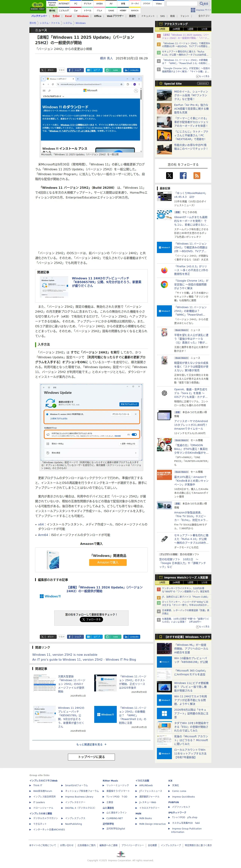Click the Windows breadcrumb link
Screen dimensions: 241x868
tap(81, 23)
